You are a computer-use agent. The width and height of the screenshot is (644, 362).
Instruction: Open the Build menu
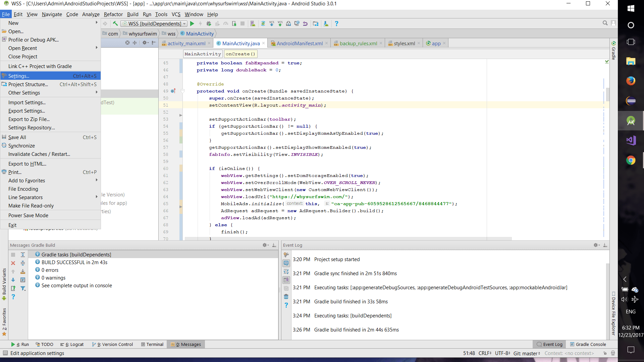click(132, 14)
